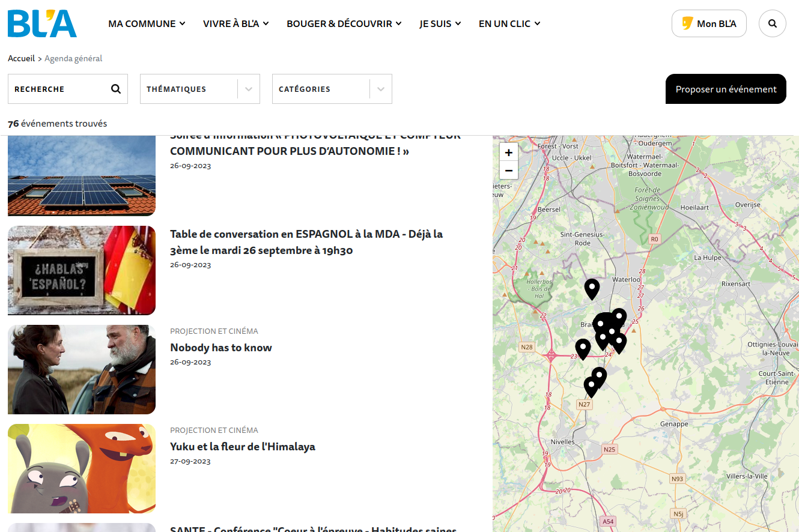Click the Nobody has to know film thumbnail
This screenshot has width=799, height=532.
(x=82, y=370)
